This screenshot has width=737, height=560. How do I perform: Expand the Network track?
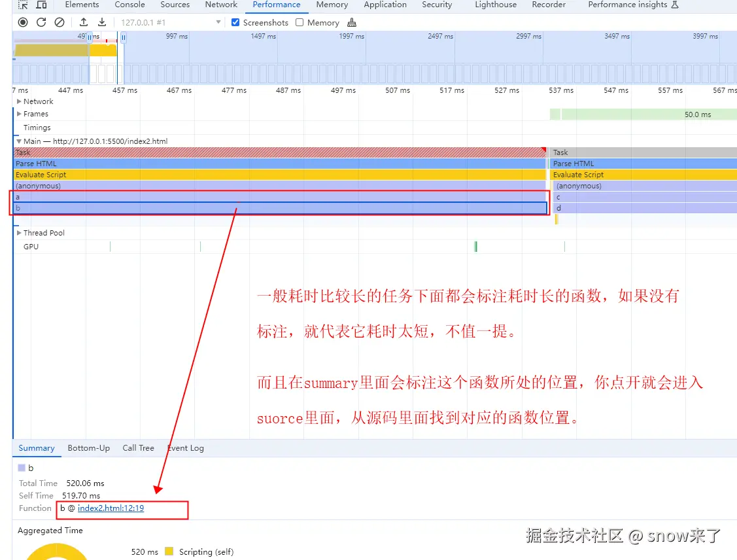pyautogui.click(x=19, y=101)
